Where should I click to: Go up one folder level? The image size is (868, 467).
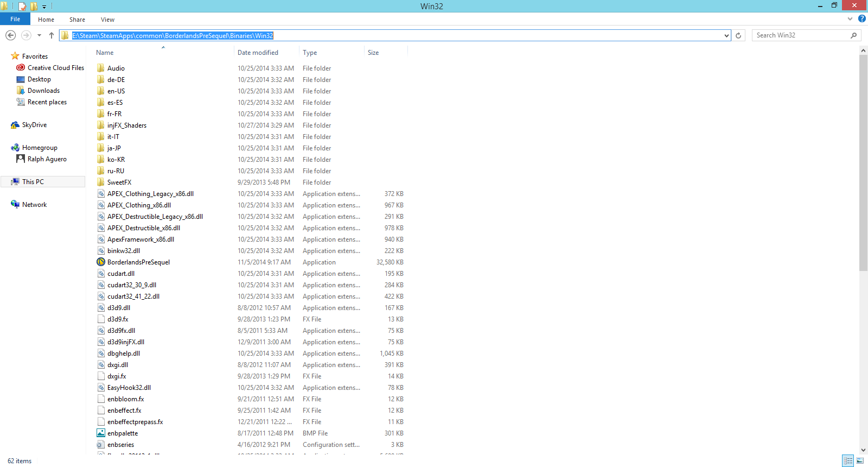[52, 35]
